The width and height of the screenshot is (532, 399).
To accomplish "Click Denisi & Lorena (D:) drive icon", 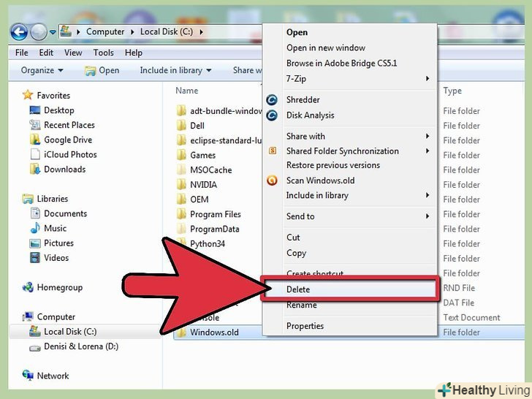I will 35,347.
